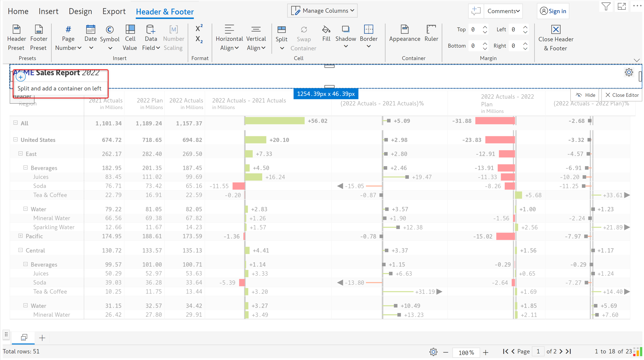
Task: Open the Manage Columns dropdown
Action: tap(322, 11)
